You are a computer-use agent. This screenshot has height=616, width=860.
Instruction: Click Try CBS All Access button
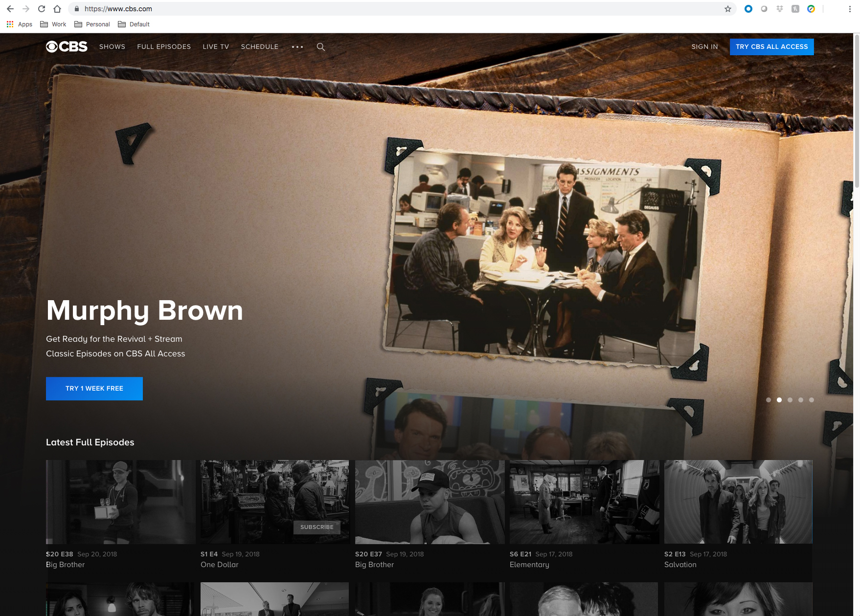tap(771, 47)
